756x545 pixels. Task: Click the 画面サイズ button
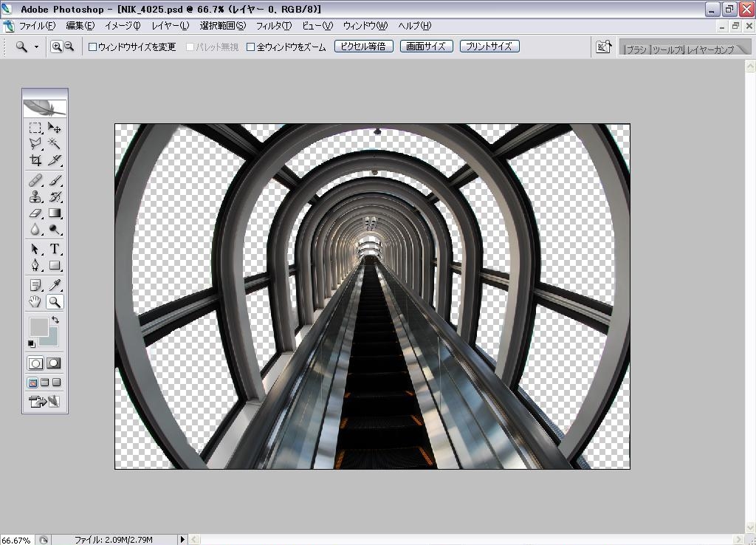426,47
